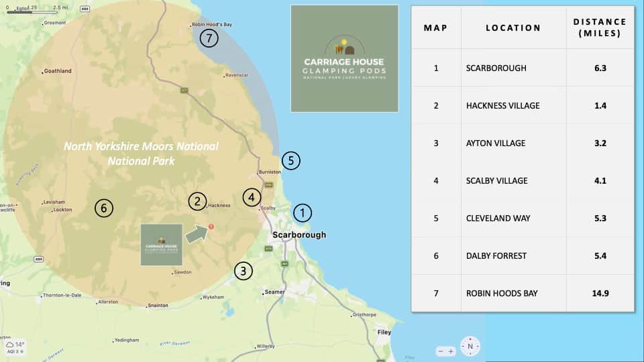Select map marker 3 near Seamer
The image size is (644, 362).
coord(243,271)
